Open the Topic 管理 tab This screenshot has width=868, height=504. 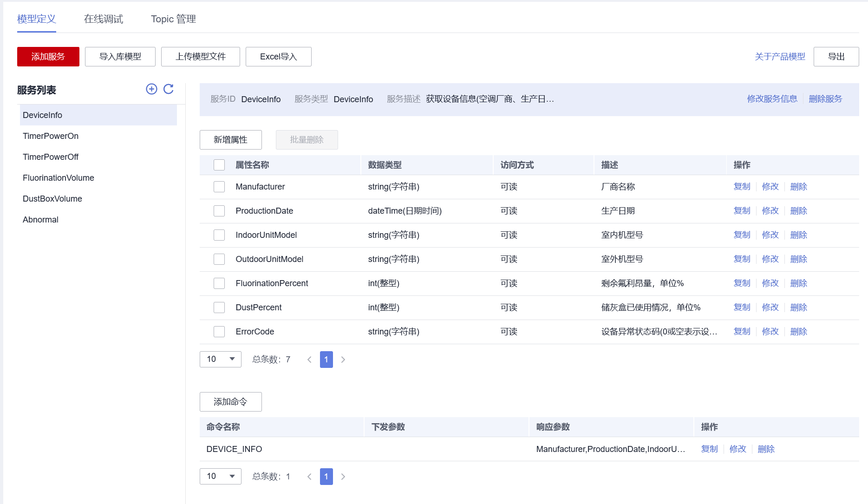pyautogui.click(x=173, y=19)
